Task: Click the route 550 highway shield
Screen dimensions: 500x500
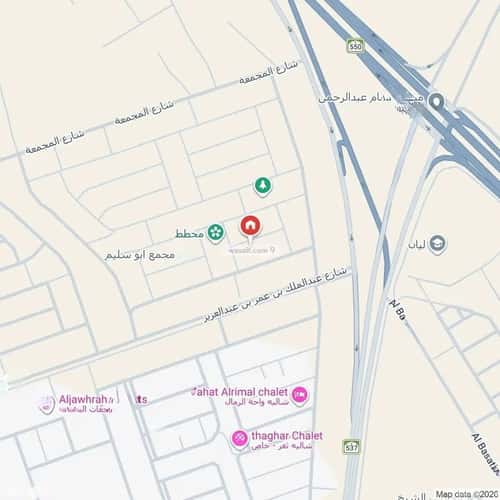Action: 355,46
